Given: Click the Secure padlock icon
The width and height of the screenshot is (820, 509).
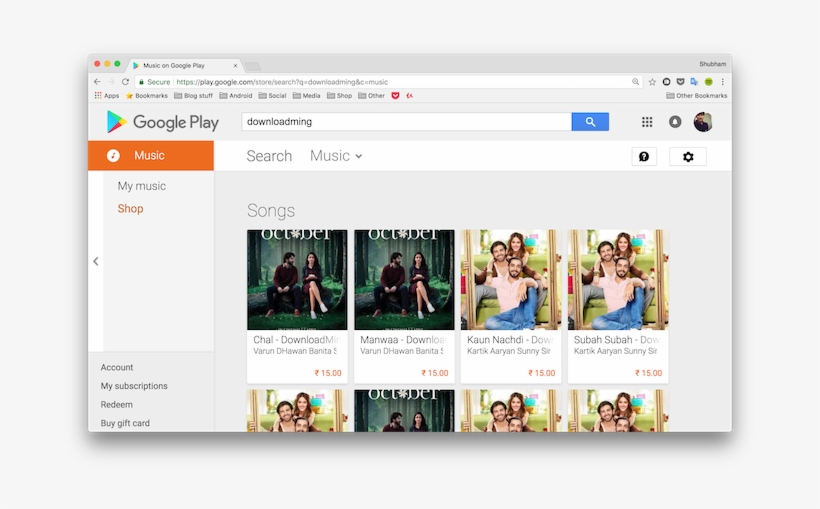Looking at the screenshot, I should (141, 82).
